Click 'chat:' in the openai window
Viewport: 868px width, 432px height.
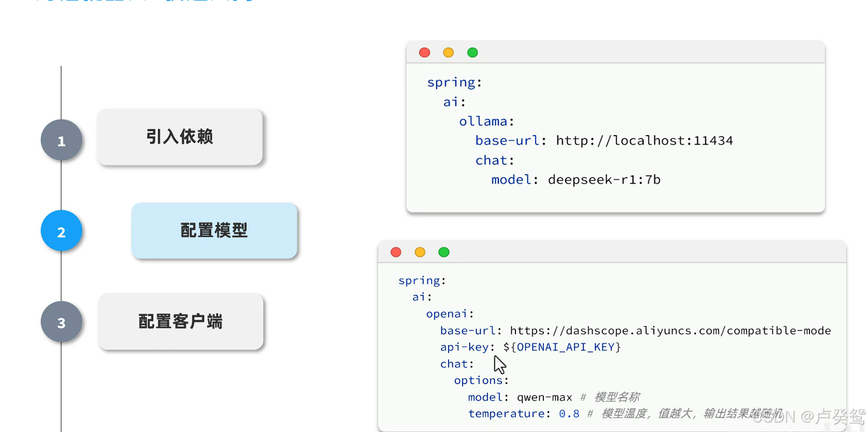point(457,364)
